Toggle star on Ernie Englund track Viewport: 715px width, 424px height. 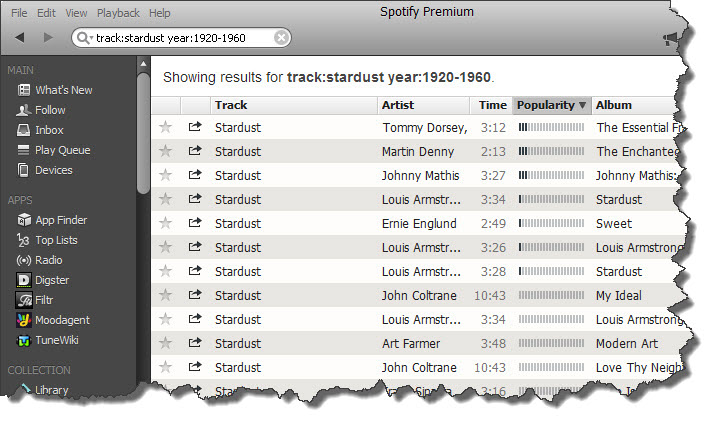[166, 223]
